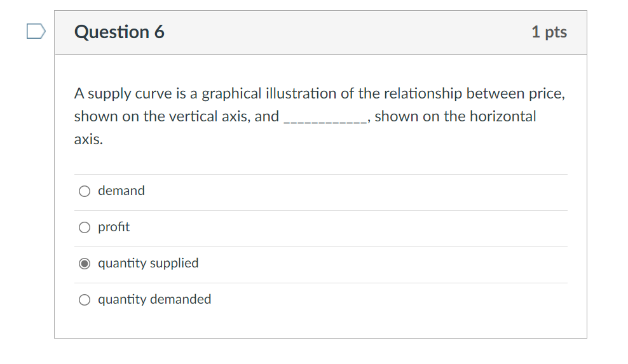The image size is (628, 364).
Task: Pick the "quantity demanded" radio button
Action: point(85,300)
